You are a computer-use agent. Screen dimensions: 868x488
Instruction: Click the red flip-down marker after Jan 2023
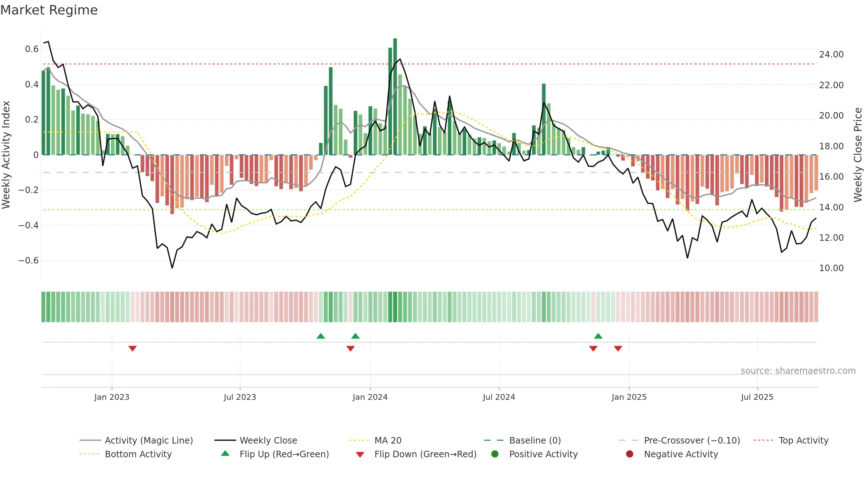(x=132, y=348)
